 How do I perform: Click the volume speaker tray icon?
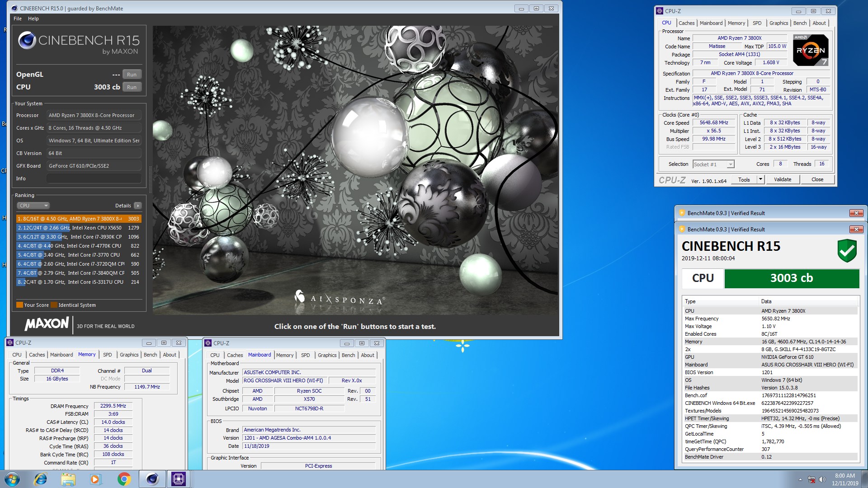(x=822, y=479)
